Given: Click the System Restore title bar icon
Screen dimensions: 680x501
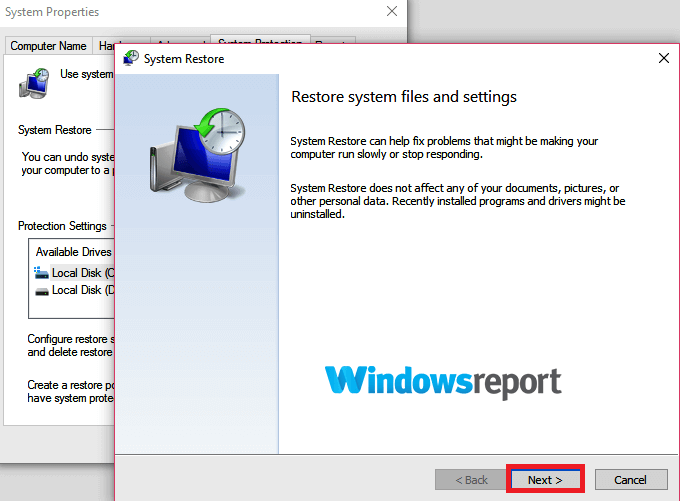Looking at the screenshot, I should tap(131, 58).
